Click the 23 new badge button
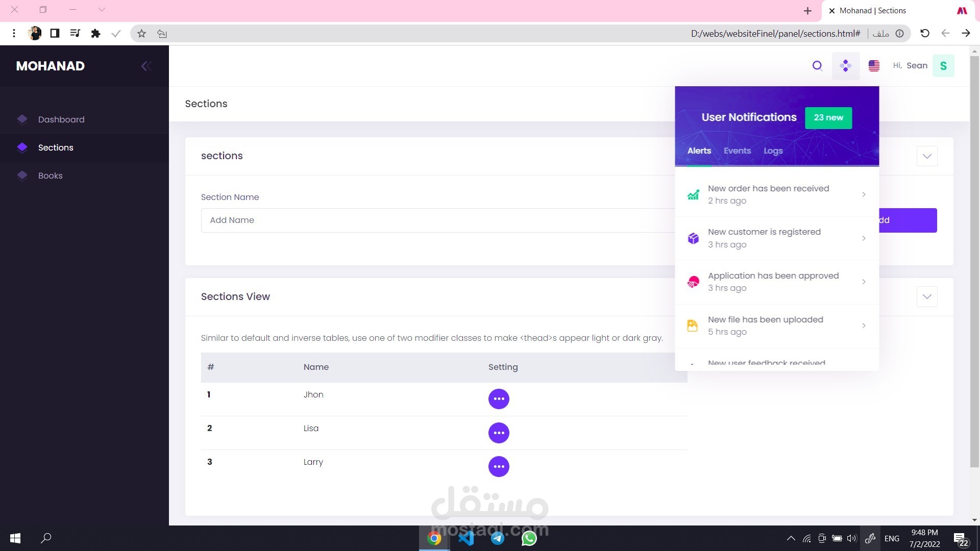 click(x=828, y=118)
